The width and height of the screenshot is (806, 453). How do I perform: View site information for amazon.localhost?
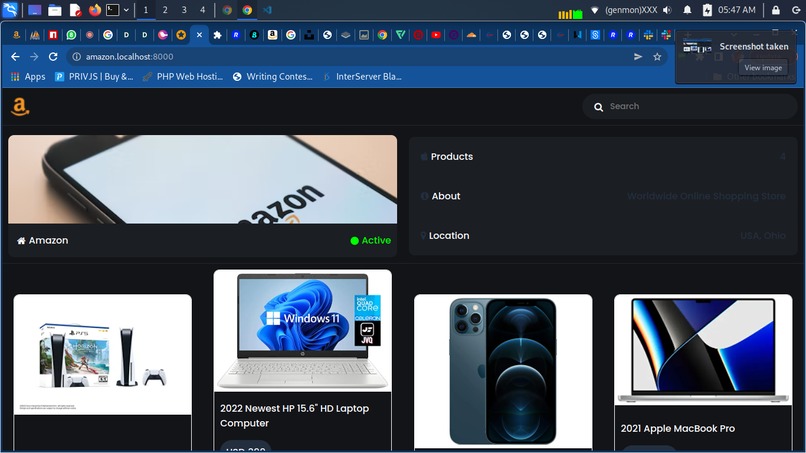pyautogui.click(x=76, y=57)
